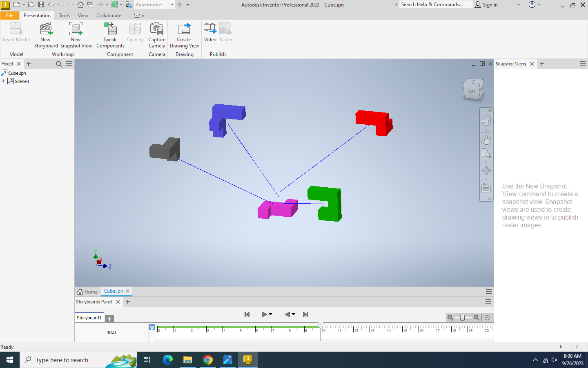Select the Pan hand tool
Screen dimensions: 588x368
[x=486, y=140]
